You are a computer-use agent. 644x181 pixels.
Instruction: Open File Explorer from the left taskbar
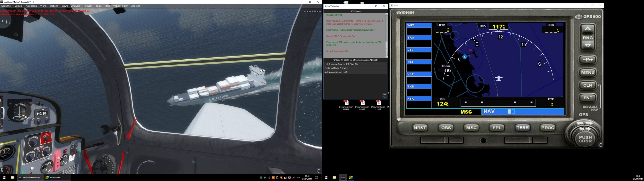[12, 178]
